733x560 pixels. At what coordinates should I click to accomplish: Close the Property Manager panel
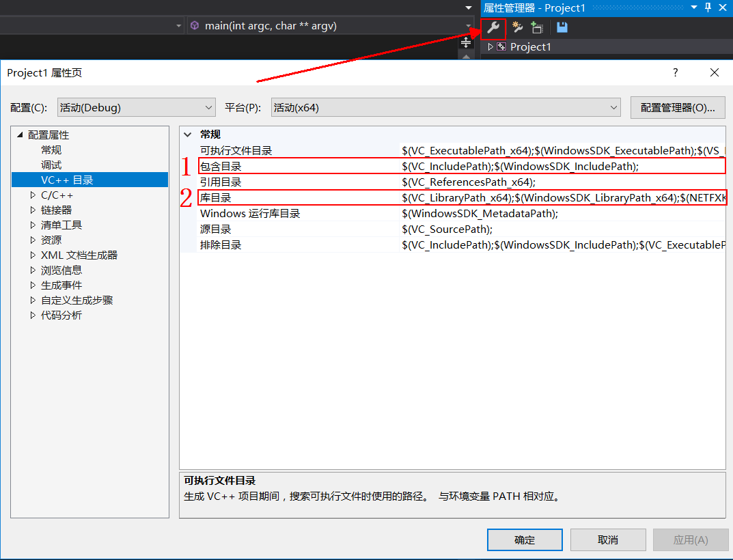tap(722, 8)
